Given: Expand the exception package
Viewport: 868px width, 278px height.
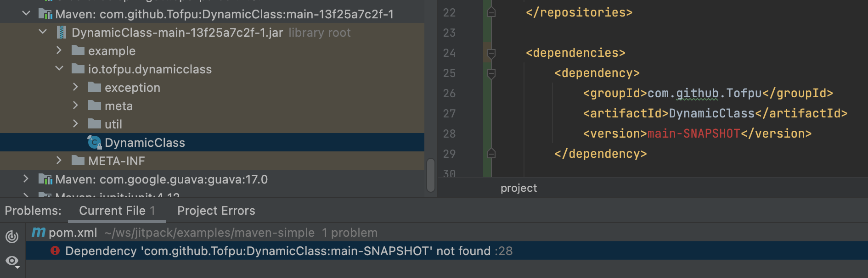Looking at the screenshot, I should pyautogui.click(x=75, y=87).
